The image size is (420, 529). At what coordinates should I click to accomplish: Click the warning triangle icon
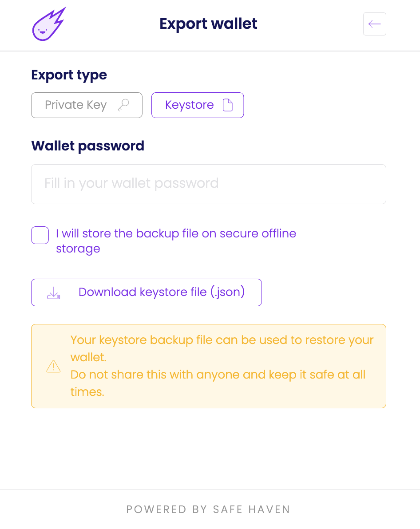(x=53, y=366)
